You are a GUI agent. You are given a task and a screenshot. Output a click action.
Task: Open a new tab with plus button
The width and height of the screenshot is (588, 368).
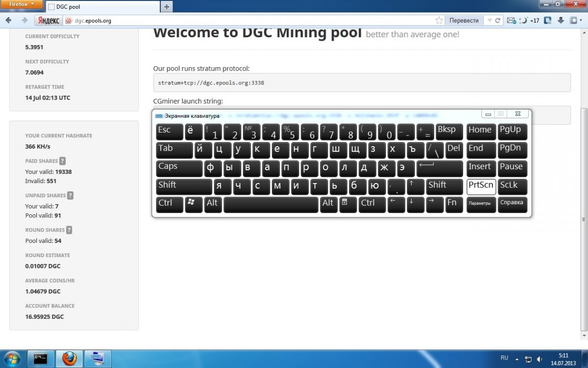point(167,7)
